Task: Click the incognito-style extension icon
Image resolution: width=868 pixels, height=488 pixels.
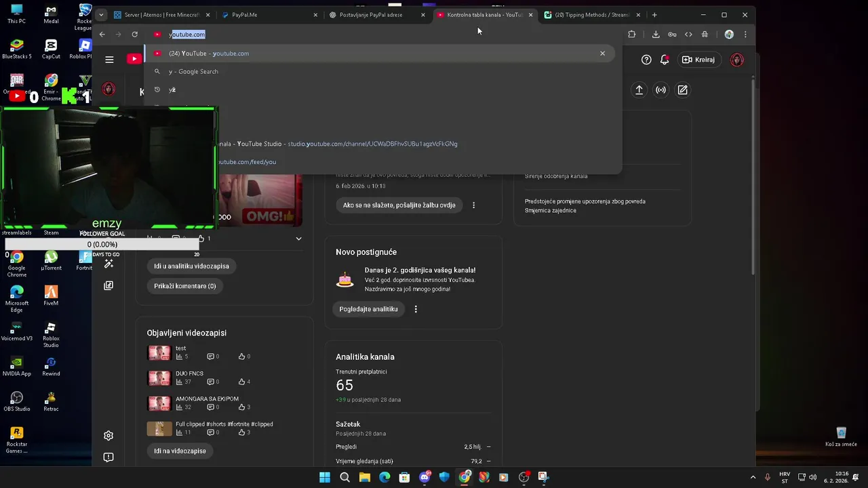Action: [705, 34]
